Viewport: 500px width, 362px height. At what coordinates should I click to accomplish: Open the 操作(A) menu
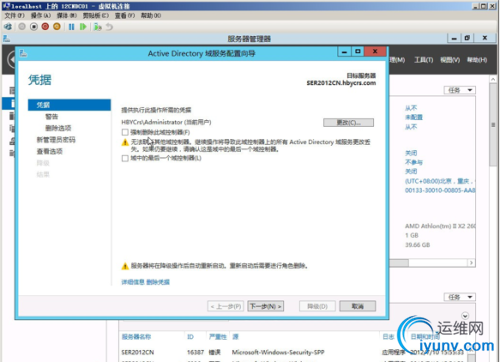pos(41,15)
